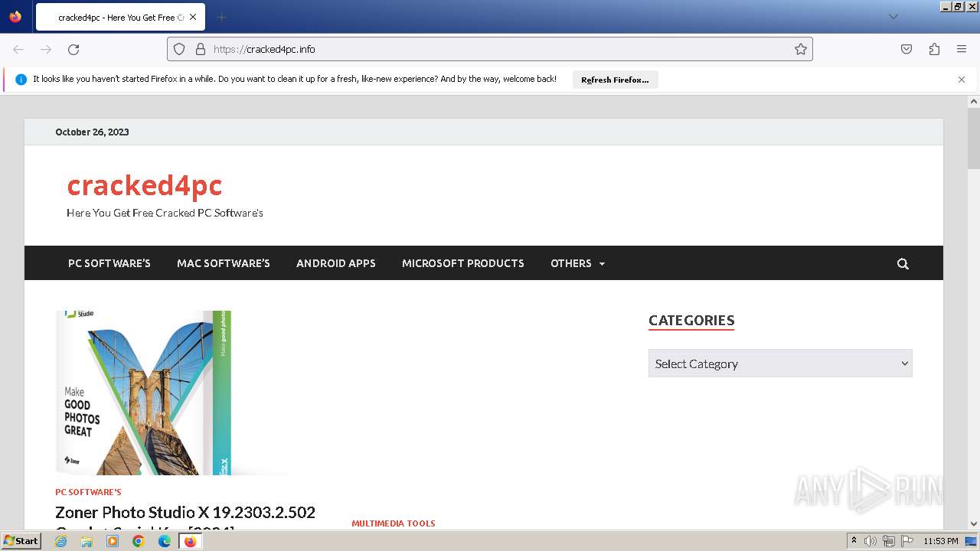Launch Microsoft Edge from taskbar
The width and height of the screenshot is (980, 551).
(165, 541)
